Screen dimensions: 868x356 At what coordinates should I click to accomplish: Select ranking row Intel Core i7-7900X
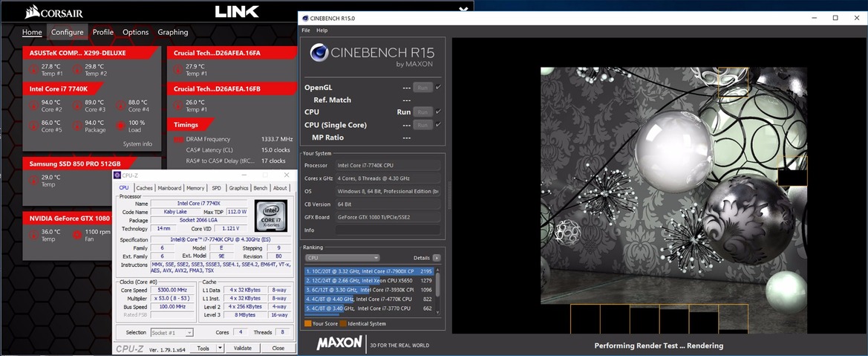pyautogui.click(x=369, y=271)
